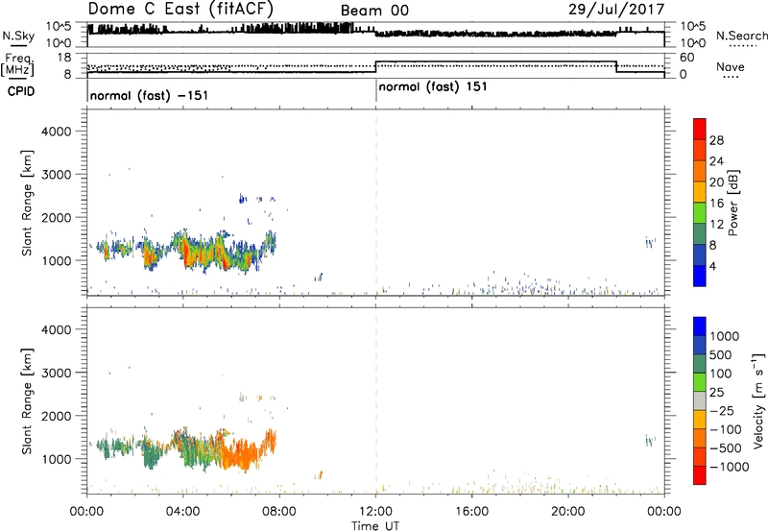
Task: Click the gray -25 to 25 velocity swatch
Action: 700,400
